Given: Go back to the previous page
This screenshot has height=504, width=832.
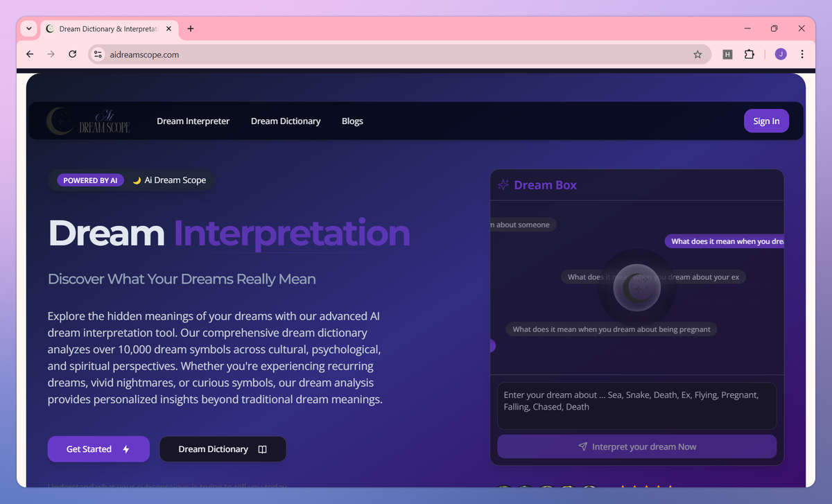Looking at the screenshot, I should tap(29, 54).
